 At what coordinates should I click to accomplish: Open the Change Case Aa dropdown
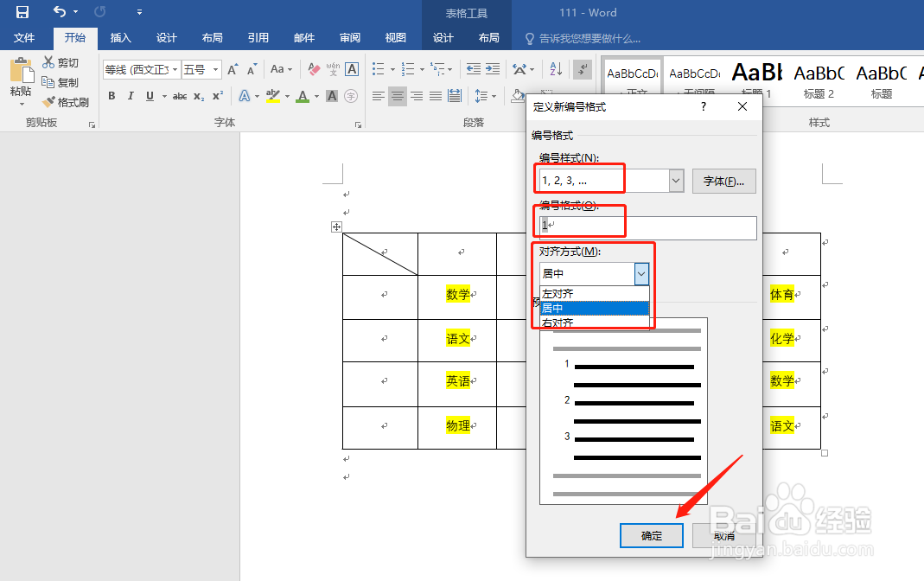(281, 69)
